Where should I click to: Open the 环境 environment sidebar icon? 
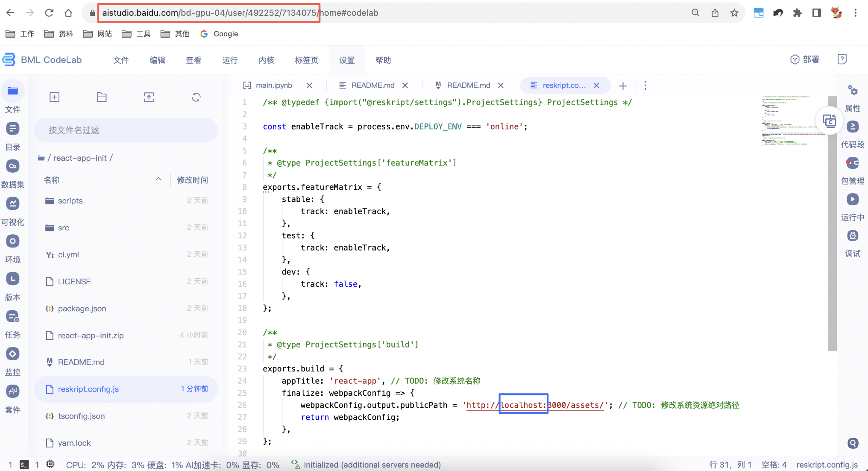point(13,241)
